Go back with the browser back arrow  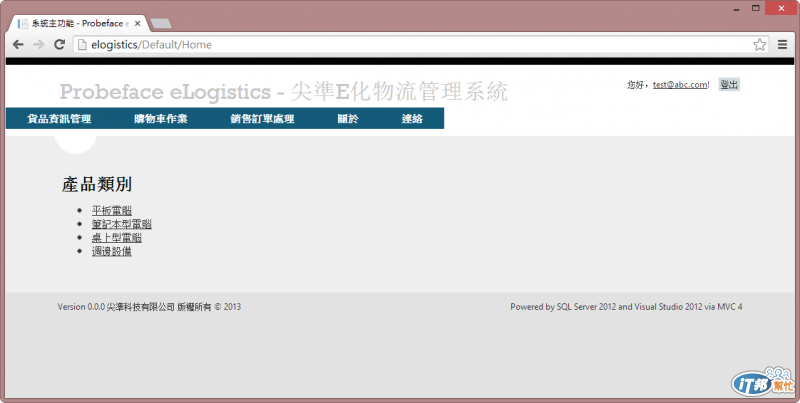click(18, 44)
